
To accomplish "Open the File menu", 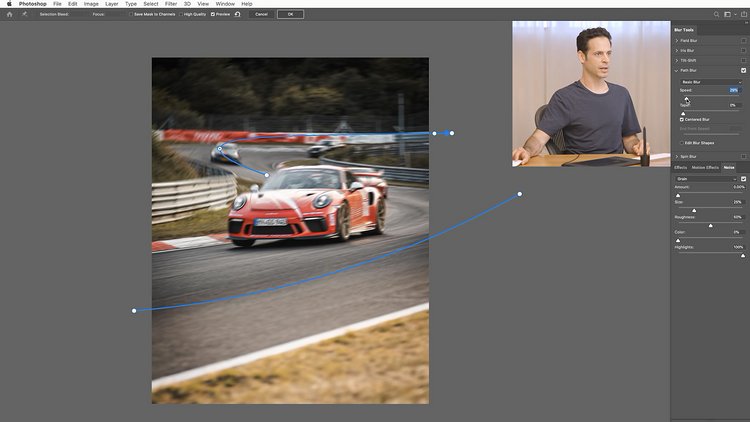I will pos(57,4).
